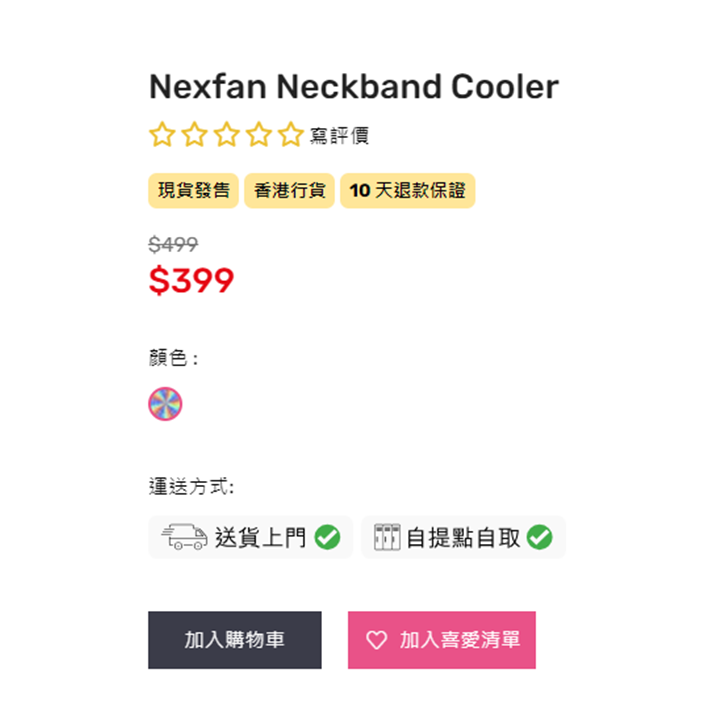720x720 pixels.
Task: Click the 香港行貨 badge
Action: point(289,190)
